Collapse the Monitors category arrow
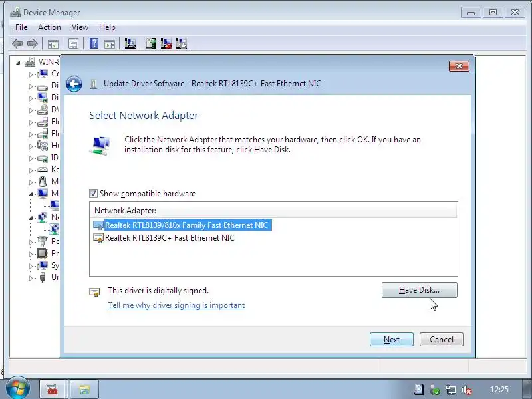This screenshot has height=399, width=532. pyautogui.click(x=31, y=194)
